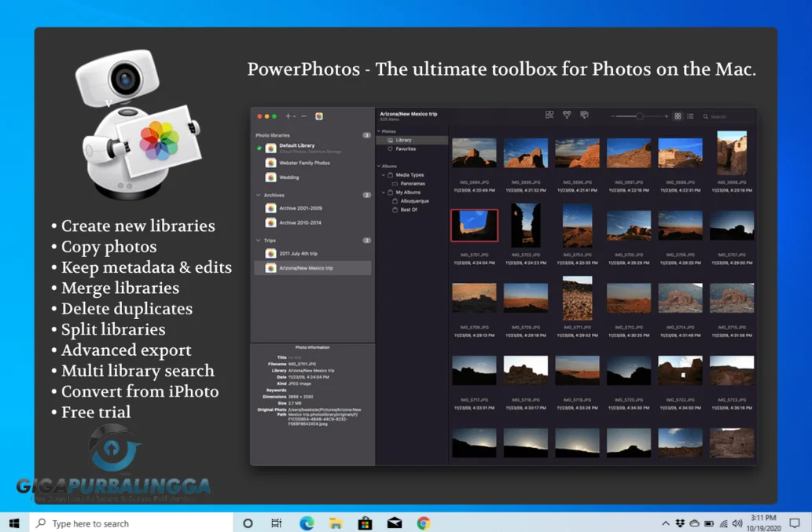812x532 pixels.
Task: Click the Photo Information panel header
Action: (x=312, y=347)
